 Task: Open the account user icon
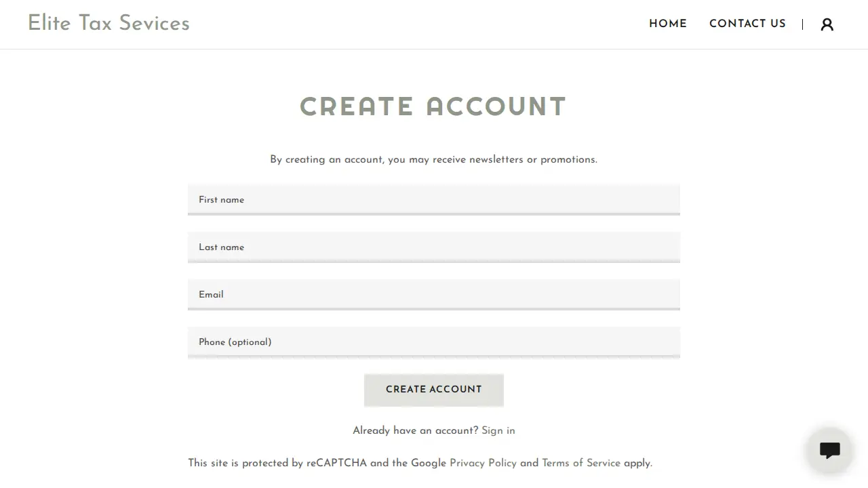[827, 24]
